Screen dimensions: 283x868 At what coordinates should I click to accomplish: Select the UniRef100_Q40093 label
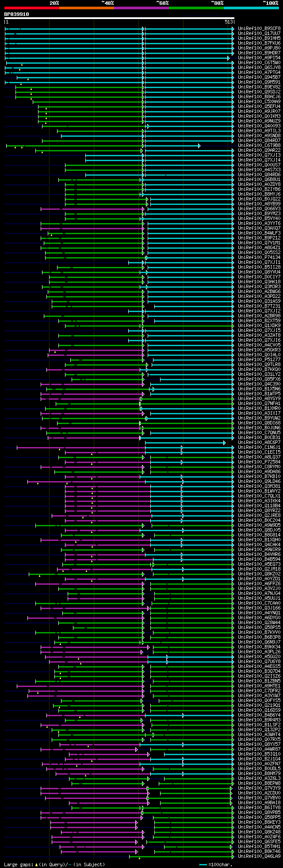[259, 126]
